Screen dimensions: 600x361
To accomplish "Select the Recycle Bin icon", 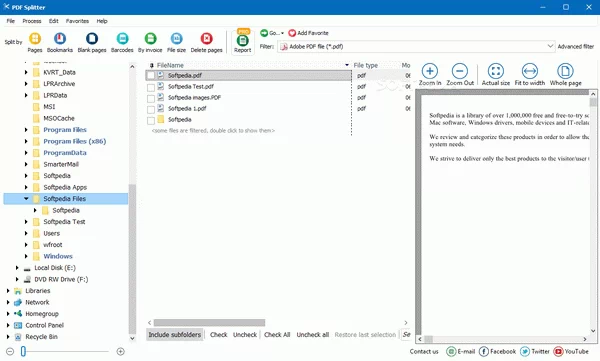I will point(18,337).
